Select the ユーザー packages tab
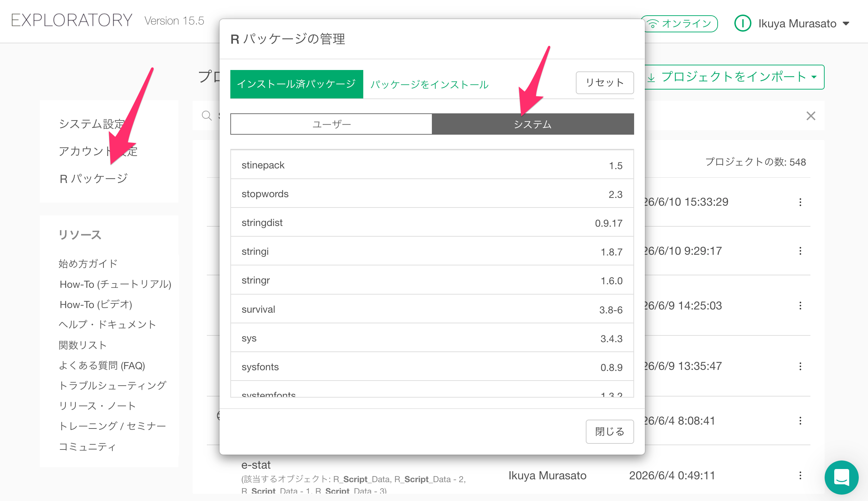The height and width of the screenshot is (501, 868). [x=331, y=124]
